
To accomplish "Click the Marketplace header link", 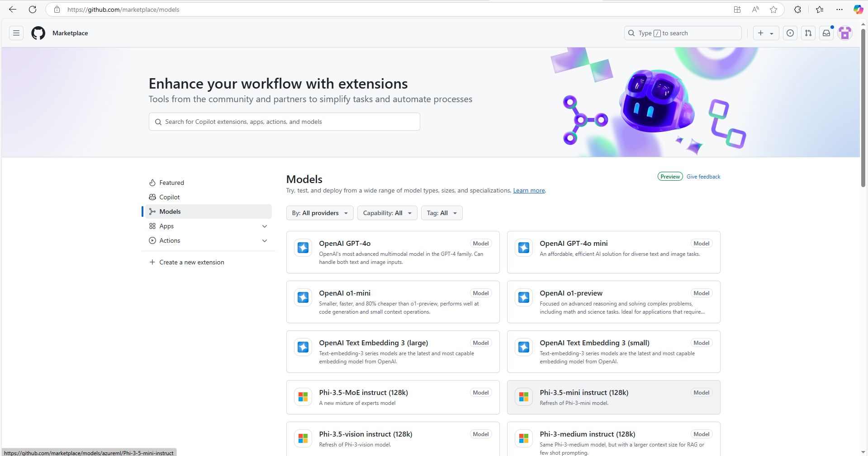I will coord(70,33).
